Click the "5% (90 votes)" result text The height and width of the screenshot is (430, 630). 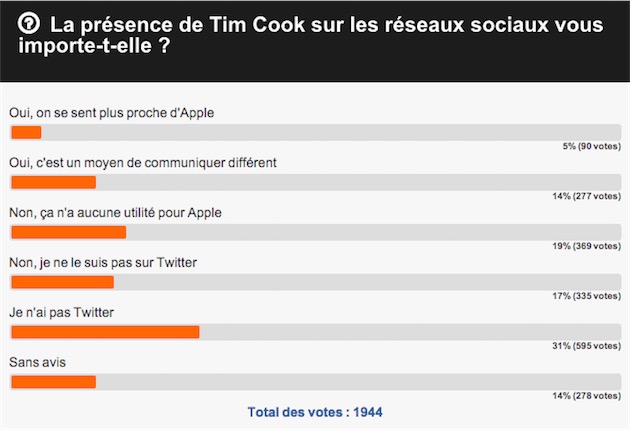coord(591,146)
